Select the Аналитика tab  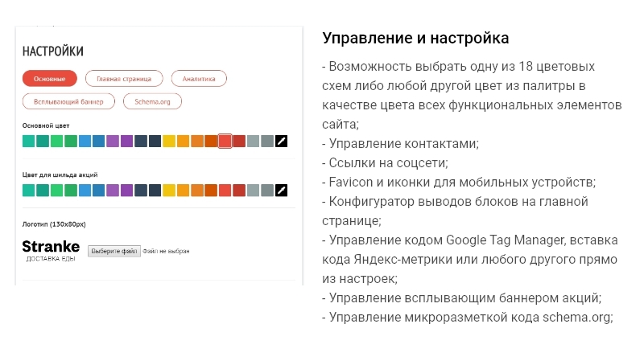pos(199,78)
